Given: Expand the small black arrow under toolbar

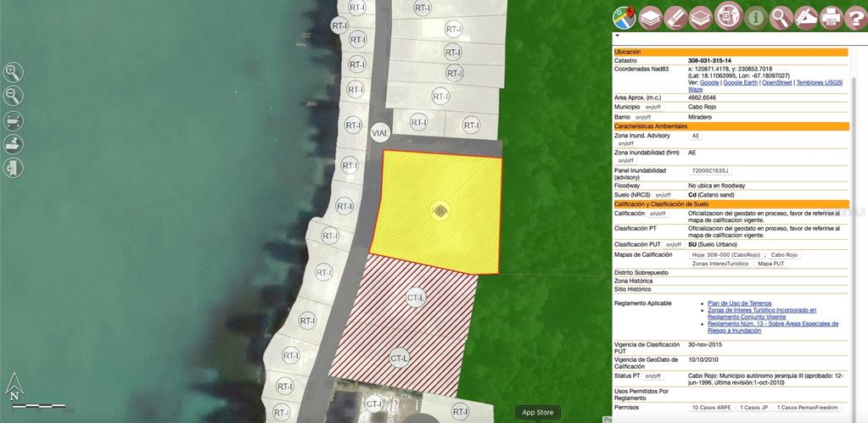Looking at the screenshot, I should [x=617, y=36].
